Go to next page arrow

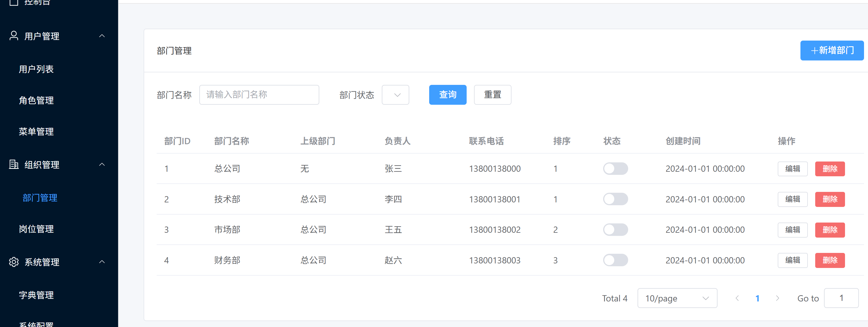[x=777, y=298]
